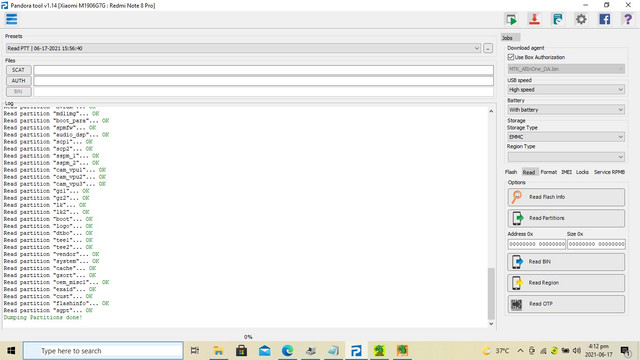The height and width of the screenshot is (360, 640).
Task: Toggle Use Box Authorization checkbox
Action: [511, 57]
